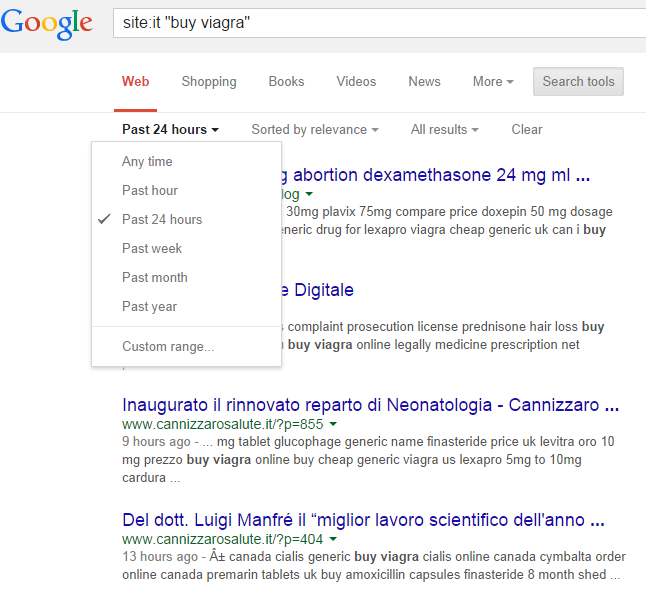Click the '13 hours ago' snippet text
The width and height of the screenshot is (646, 591).
pyautogui.click(x=160, y=556)
